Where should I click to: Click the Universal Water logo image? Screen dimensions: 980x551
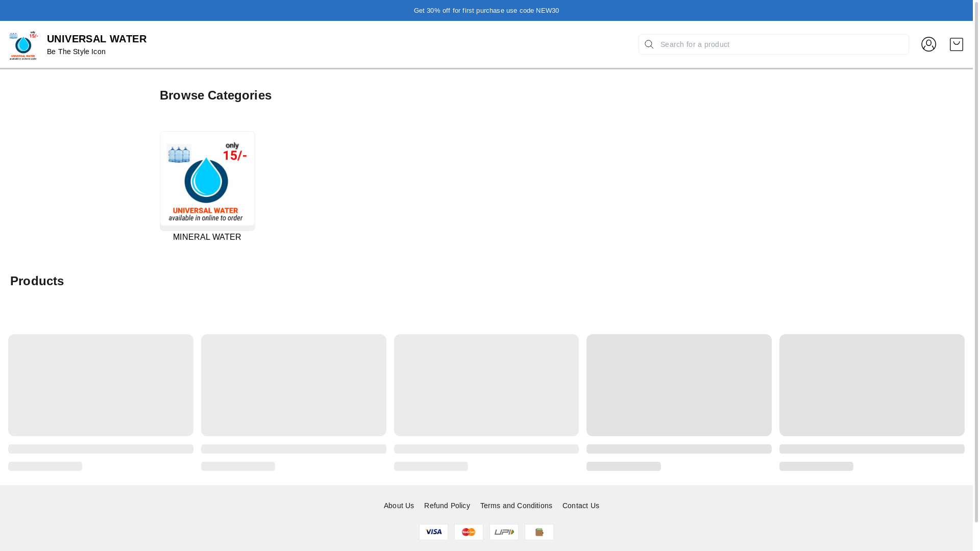tap(23, 45)
